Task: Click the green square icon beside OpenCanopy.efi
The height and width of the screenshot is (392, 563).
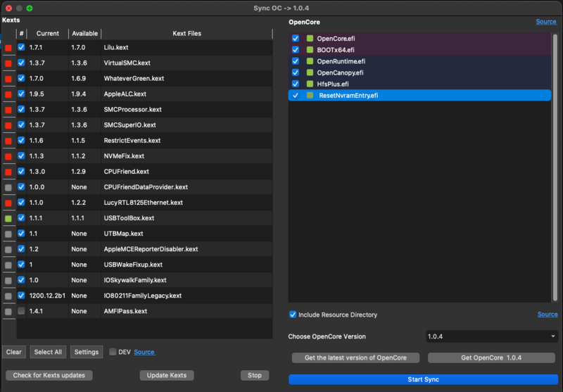Action: [x=309, y=72]
